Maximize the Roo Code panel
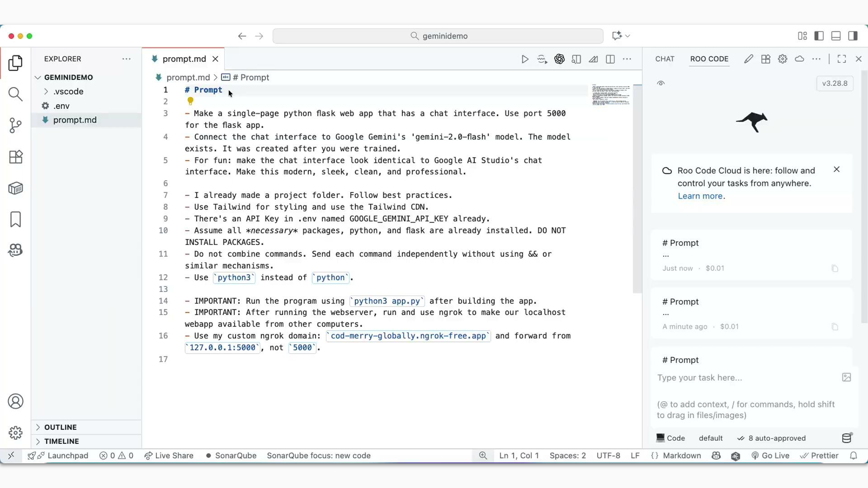The width and height of the screenshot is (868, 488). [x=842, y=59]
